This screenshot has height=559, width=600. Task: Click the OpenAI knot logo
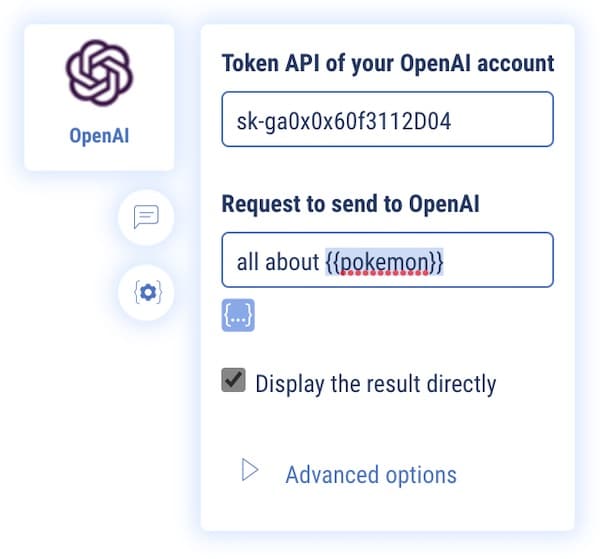pyautogui.click(x=99, y=73)
